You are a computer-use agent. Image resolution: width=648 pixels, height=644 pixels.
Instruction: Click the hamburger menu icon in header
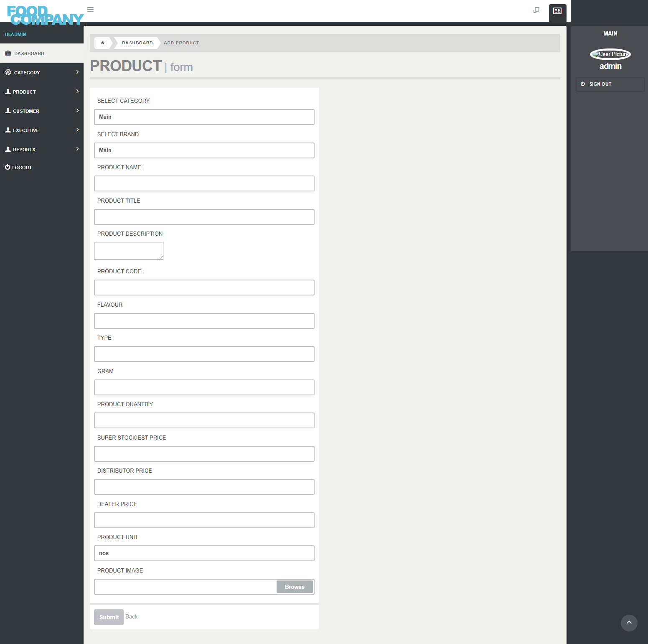(90, 10)
